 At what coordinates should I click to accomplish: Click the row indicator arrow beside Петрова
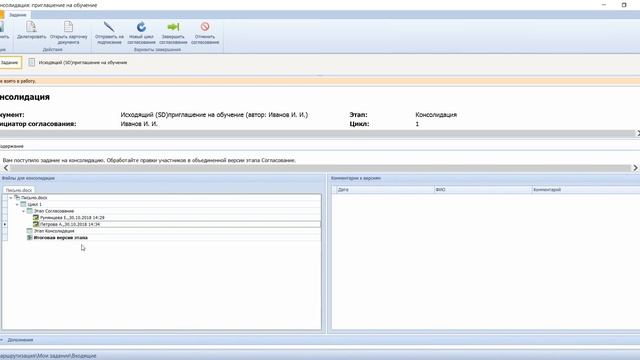click(5, 224)
